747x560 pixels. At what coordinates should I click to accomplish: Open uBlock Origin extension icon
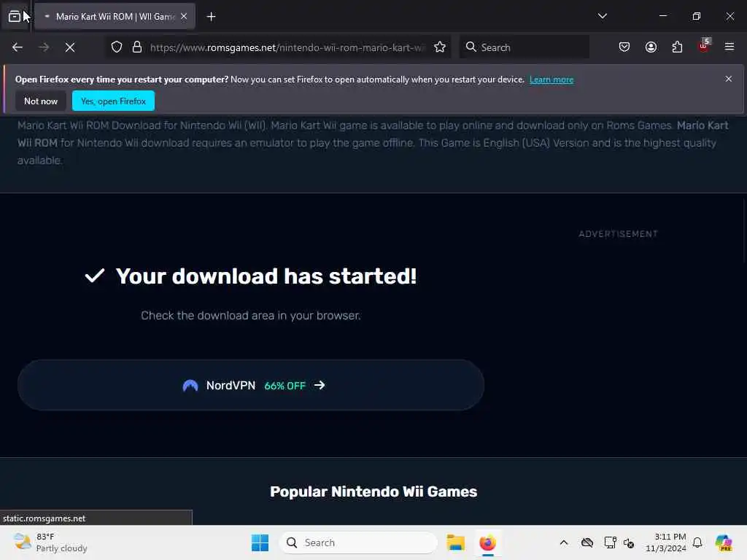click(704, 46)
